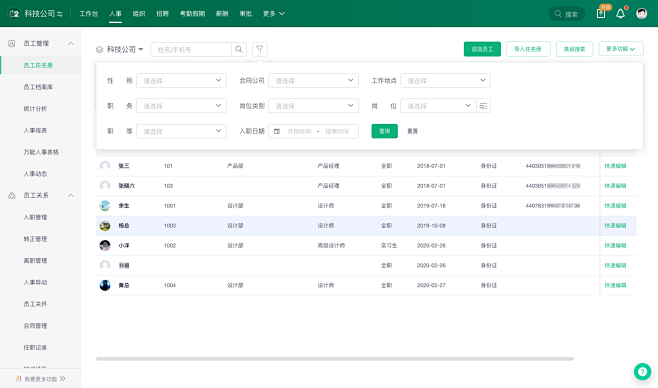Click the 员工关系 section icon in sidebar

pyautogui.click(x=12, y=195)
